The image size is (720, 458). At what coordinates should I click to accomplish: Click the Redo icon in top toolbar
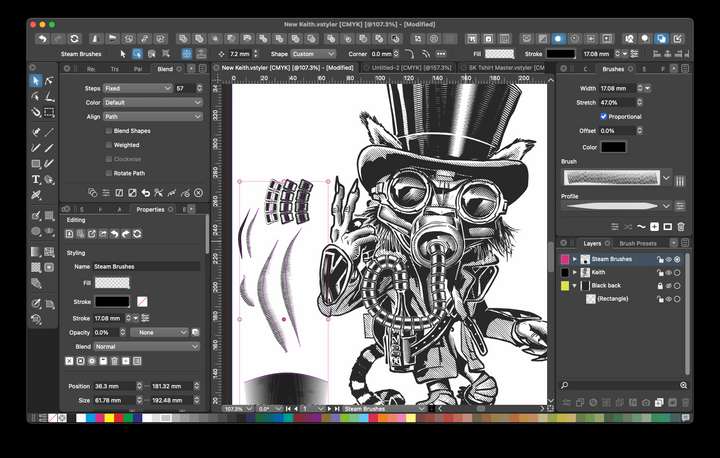[58, 39]
